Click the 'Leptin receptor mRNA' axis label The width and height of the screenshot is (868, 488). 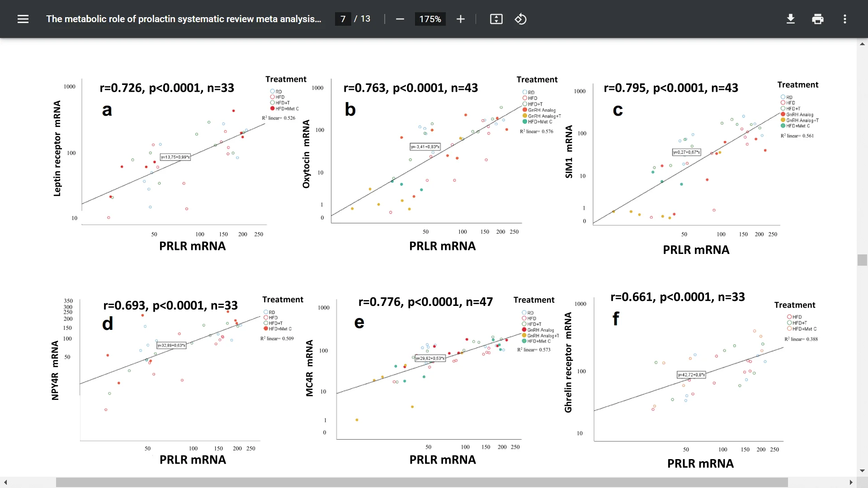click(57, 148)
